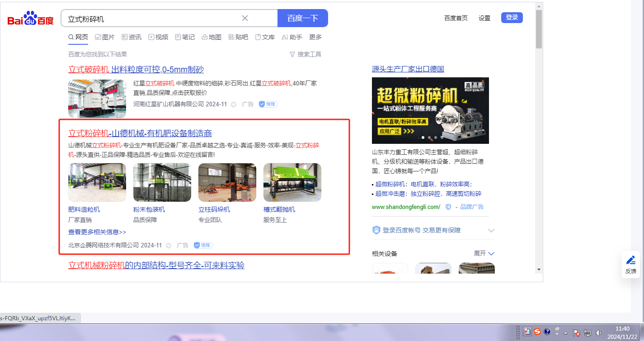Click the volume speaker icon

[599, 333]
